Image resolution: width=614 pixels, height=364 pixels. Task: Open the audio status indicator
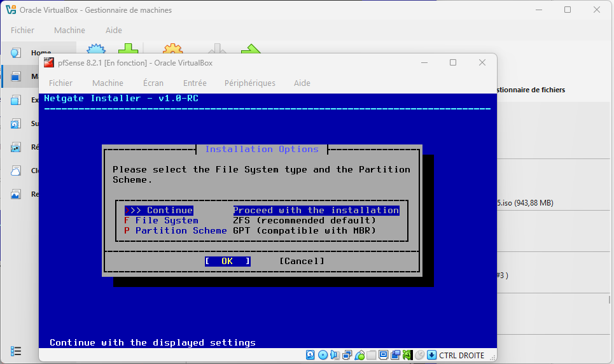(x=335, y=355)
